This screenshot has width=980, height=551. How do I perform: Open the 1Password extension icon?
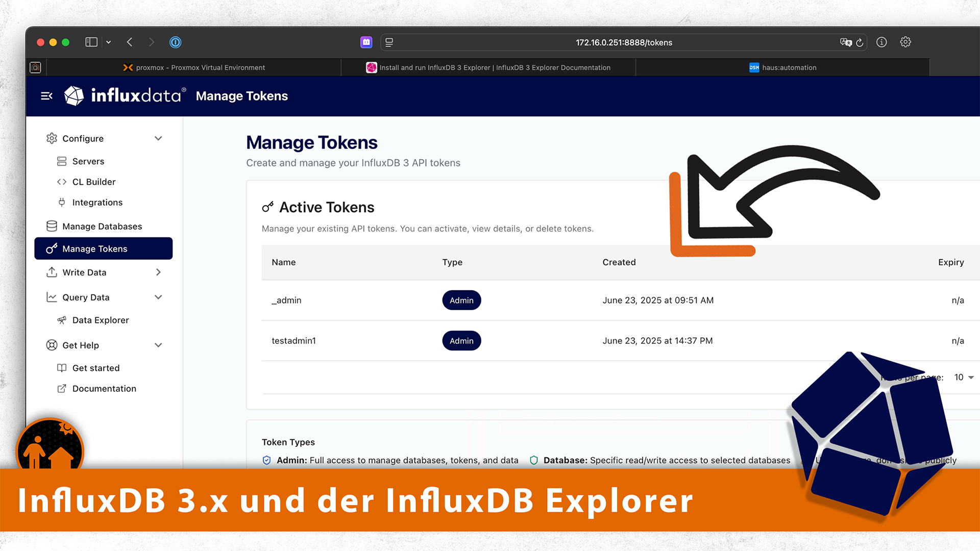175,42
